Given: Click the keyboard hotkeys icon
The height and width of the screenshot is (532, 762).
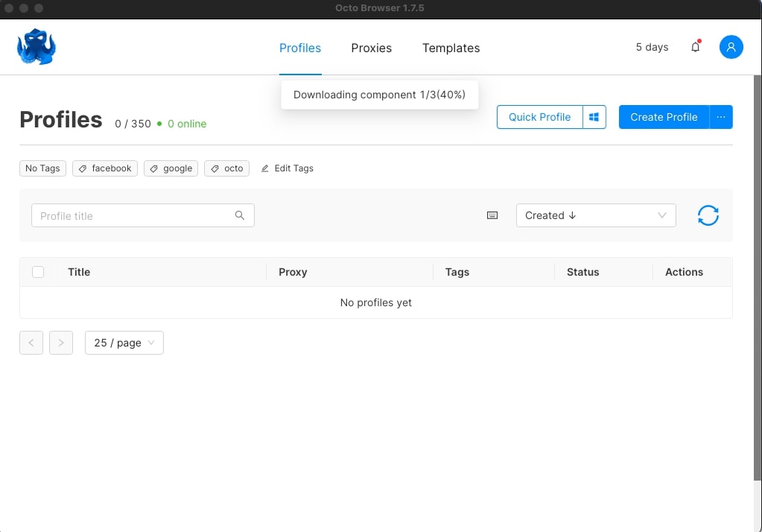Looking at the screenshot, I should 492,215.
